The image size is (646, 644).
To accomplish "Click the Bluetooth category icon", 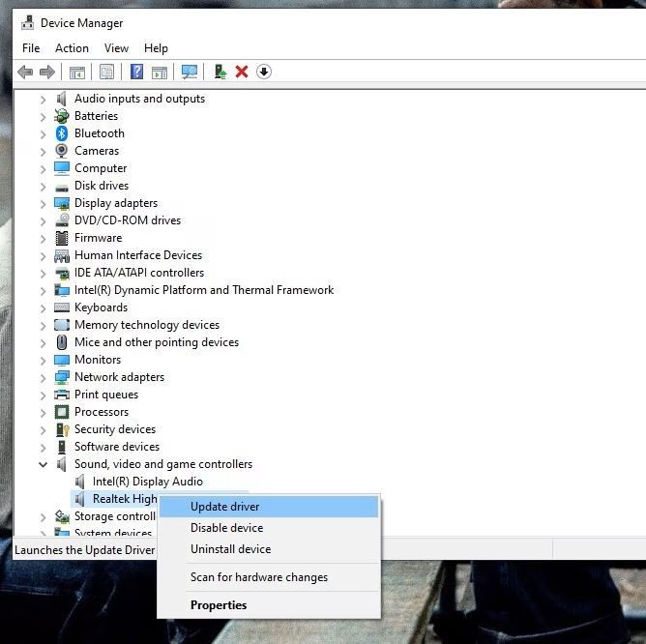I will click(62, 133).
